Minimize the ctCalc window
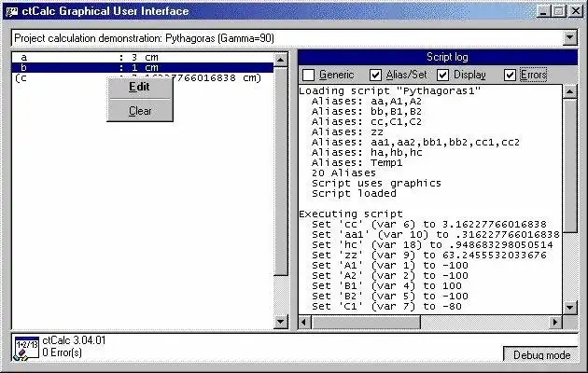The width and height of the screenshot is (588, 373). pos(543,11)
